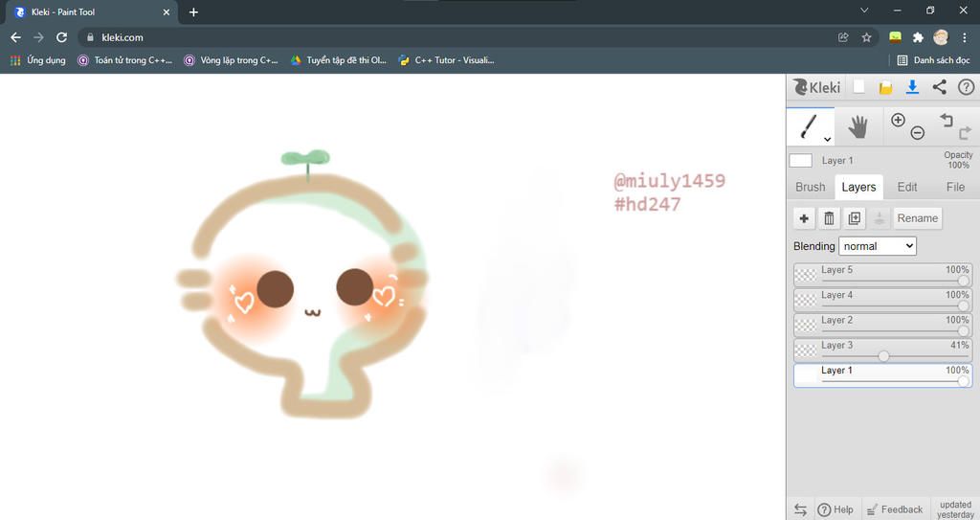Click the blue download/save image icon
Image resolution: width=980 pixels, height=520 pixels.
(x=912, y=87)
